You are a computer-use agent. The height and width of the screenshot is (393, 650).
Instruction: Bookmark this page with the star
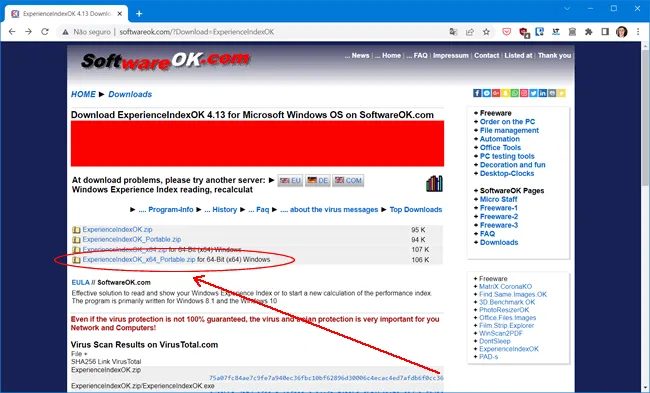click(x=486, y=32)
